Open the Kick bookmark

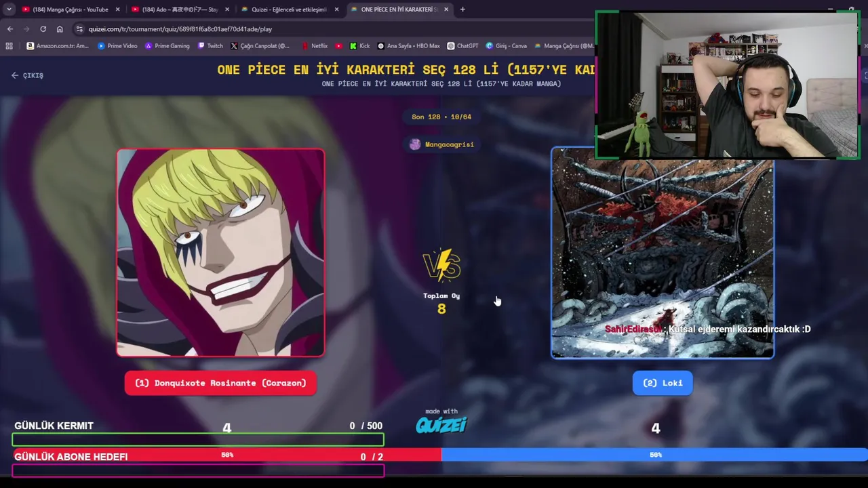[x=360, y=46]
